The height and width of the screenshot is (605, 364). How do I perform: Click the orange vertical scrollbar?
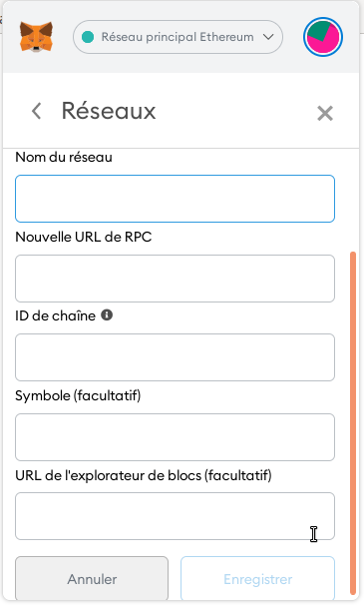(x=353, y=423)
